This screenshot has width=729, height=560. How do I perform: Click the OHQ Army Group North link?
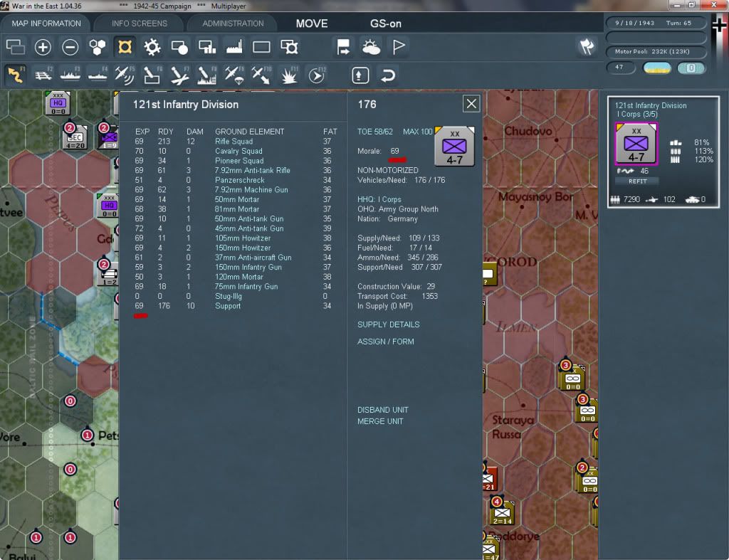click(x=397, y=209)
